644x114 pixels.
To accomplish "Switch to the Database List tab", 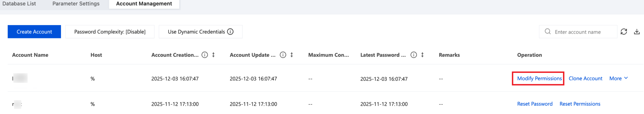I will 19,4.
